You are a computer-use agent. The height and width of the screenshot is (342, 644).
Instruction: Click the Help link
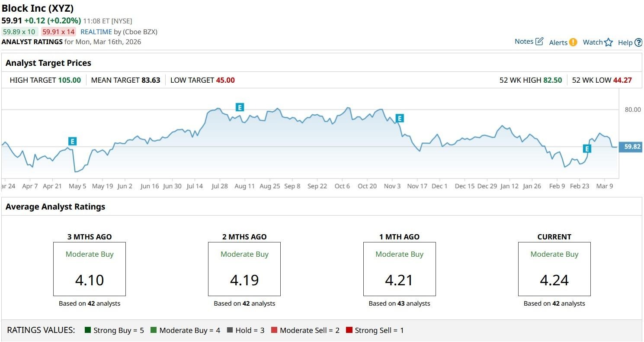coord(625,42)
